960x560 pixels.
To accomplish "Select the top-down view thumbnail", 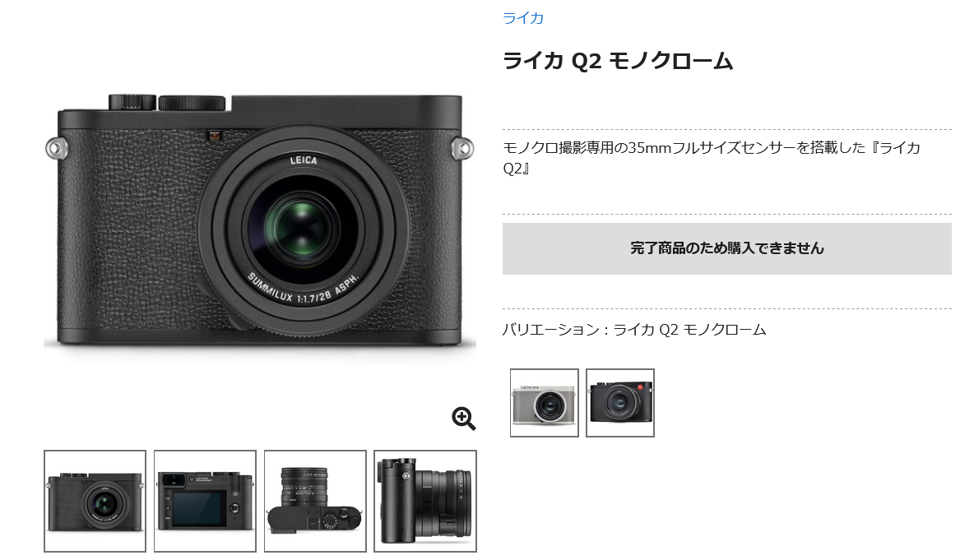I will coord(315,502).
